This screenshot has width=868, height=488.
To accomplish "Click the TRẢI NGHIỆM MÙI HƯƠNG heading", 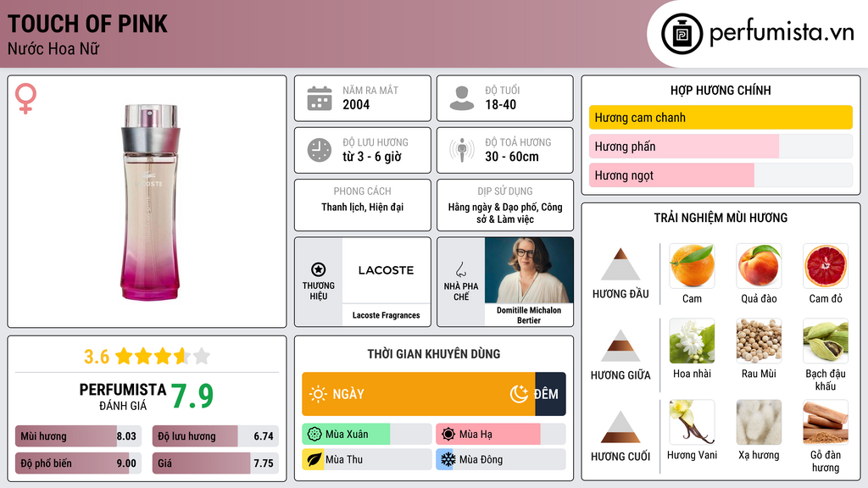I will [721, 218].
